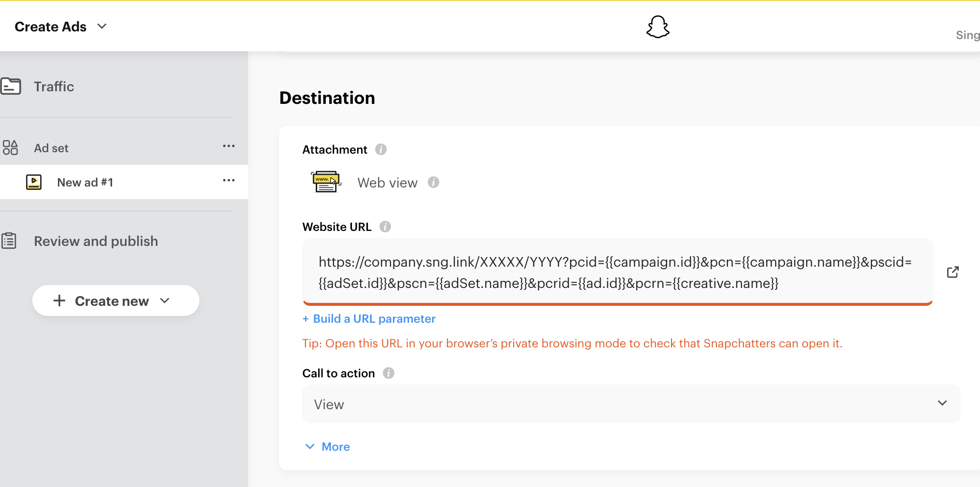Screen dimensions: 980x487
Task: Click into the Website URL field
Action: point(617,272)
